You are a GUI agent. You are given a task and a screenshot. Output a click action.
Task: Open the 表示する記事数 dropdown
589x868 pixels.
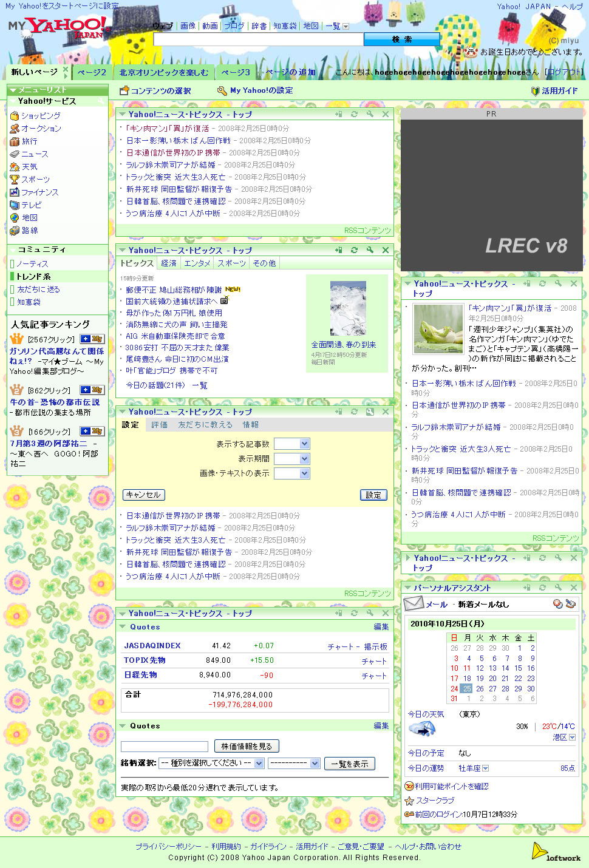pos(292,444)
